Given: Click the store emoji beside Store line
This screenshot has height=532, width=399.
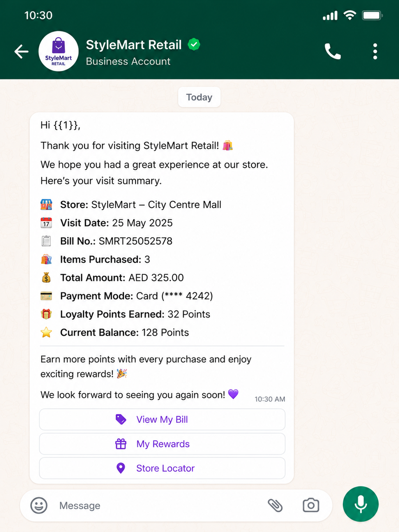Looking at the screenshot, I should tap(46, 204).
